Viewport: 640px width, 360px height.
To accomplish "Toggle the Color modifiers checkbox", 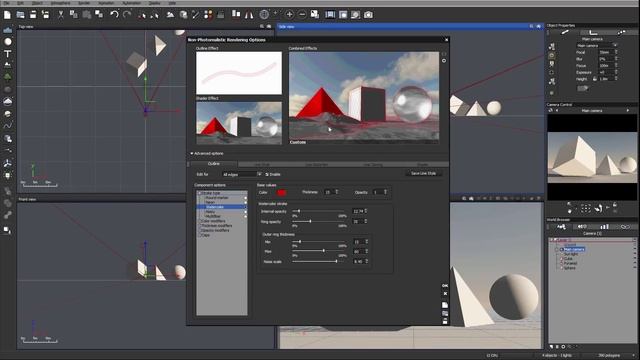I will click(x=200, y=221).
